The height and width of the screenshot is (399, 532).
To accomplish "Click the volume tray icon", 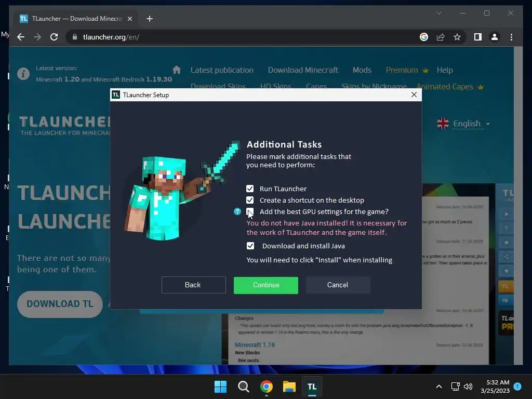I will tap(468, 387).
